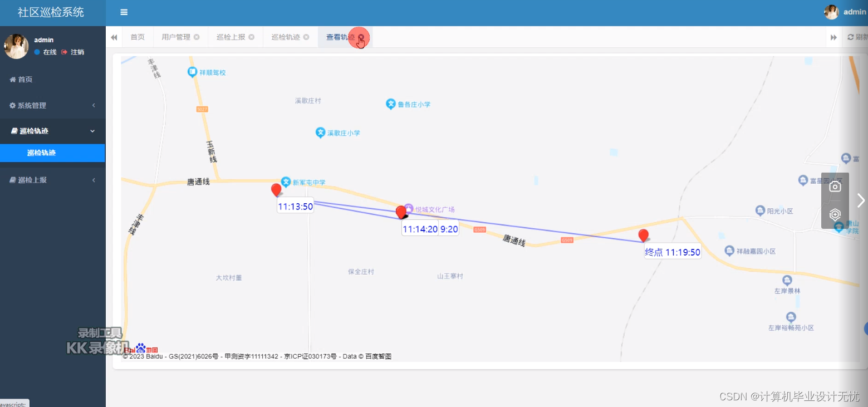868x407 pixels.
Task: Click the 溪歌庄小学 school POI icon
Action: (320, 133)
